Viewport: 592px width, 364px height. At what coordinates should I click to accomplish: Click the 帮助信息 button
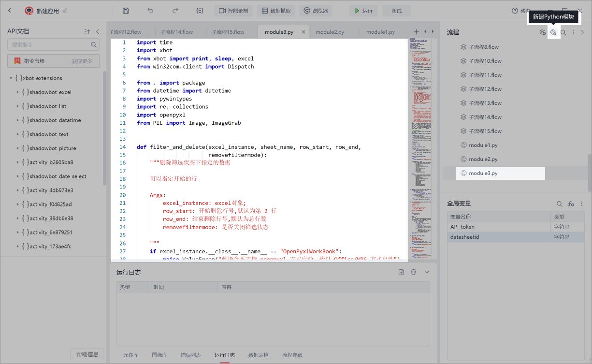pos(87,354)
